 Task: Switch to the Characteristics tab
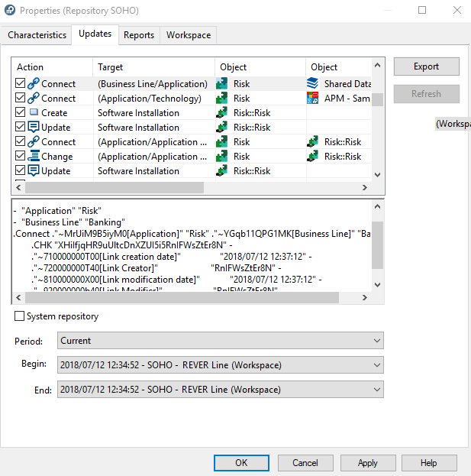(x=37, y=35)
